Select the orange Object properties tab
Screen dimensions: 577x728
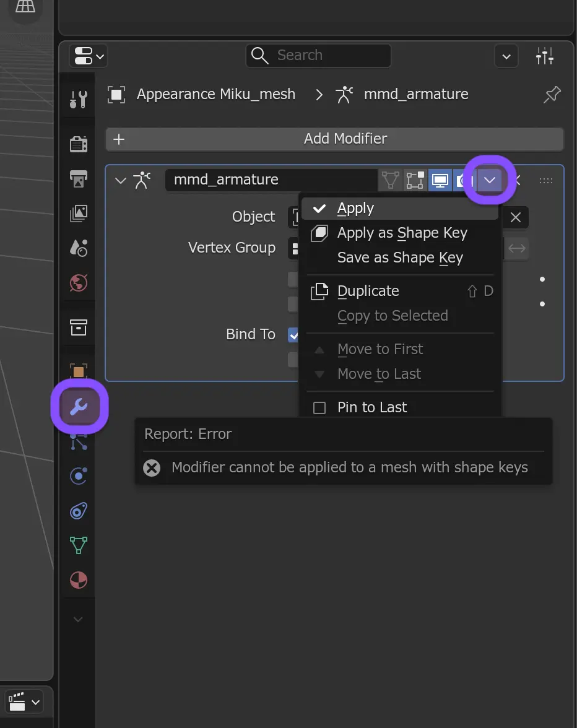pos(79,371)
